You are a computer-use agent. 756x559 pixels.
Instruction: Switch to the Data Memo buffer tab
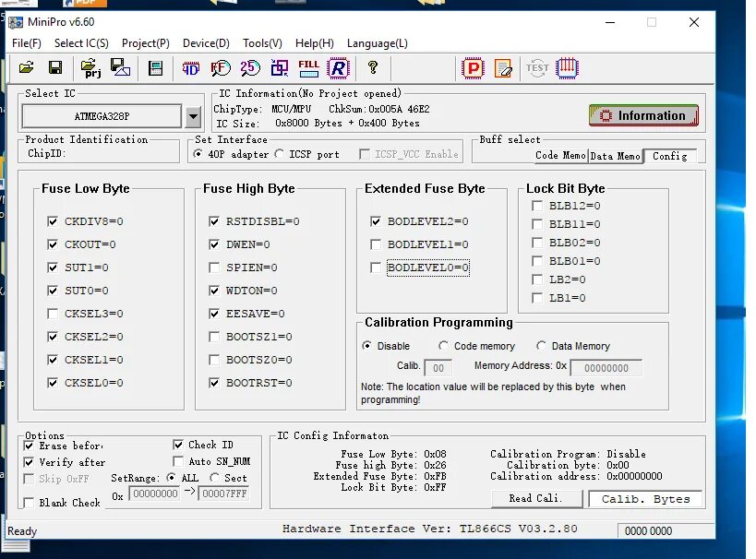coord(615,156)
